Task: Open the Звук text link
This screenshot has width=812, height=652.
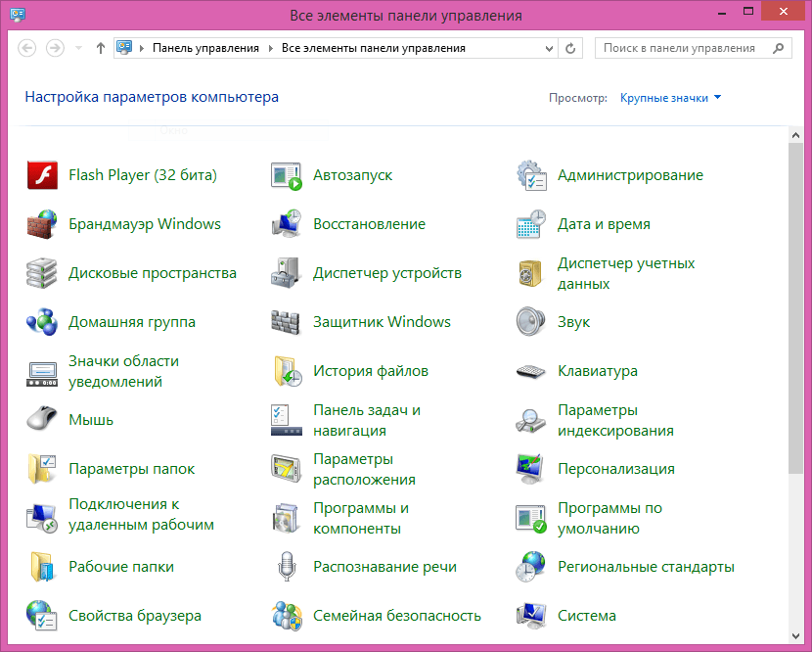Action: click(574, 322)
